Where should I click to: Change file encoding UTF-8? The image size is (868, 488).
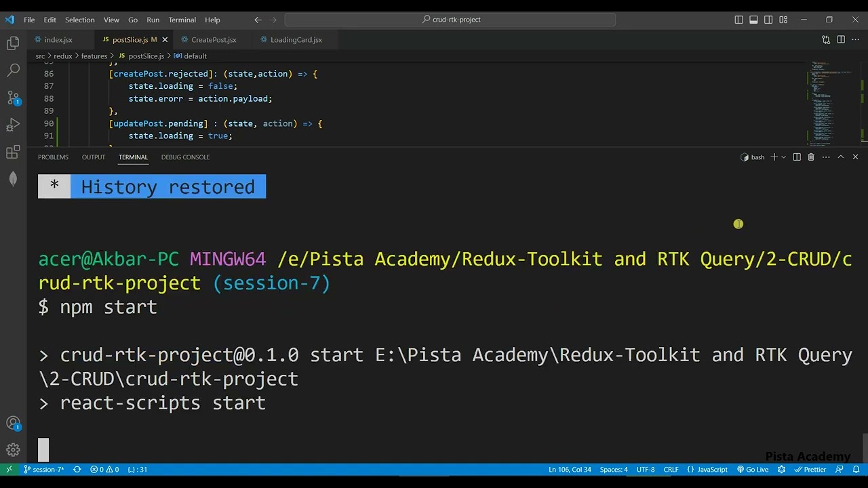tap(646, 470)
